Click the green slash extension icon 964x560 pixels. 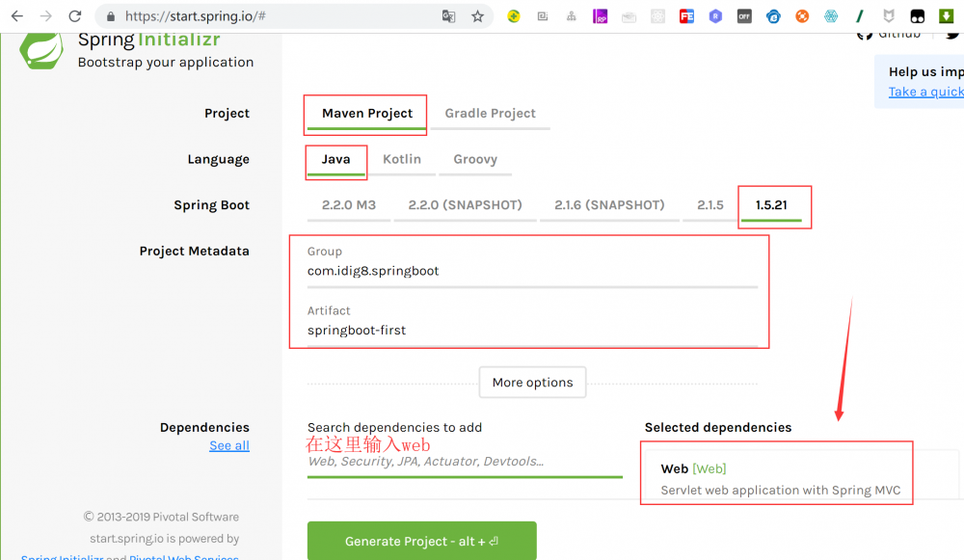click(x=860, y=16)
